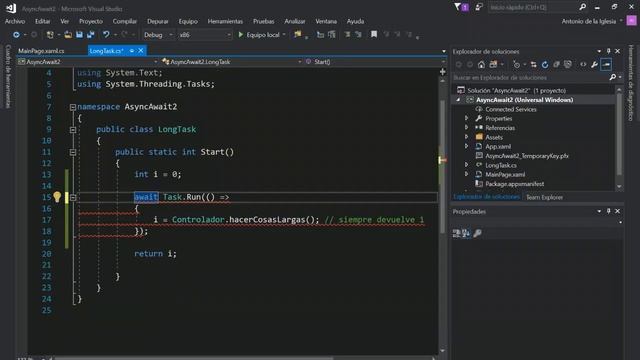Select AsyncAwait2_TemporaryKey.pfx file
This screenshot has width=640, height=360.
[x=527, y=156]
